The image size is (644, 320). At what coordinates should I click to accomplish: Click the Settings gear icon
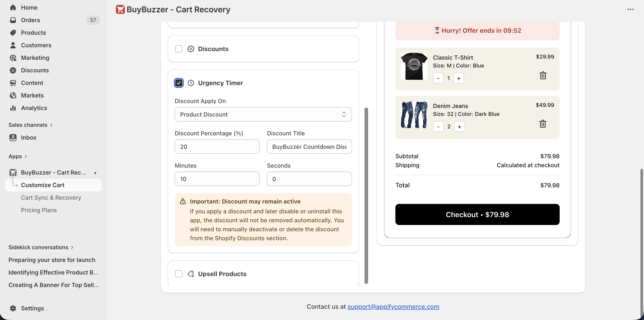click(13, 308)
